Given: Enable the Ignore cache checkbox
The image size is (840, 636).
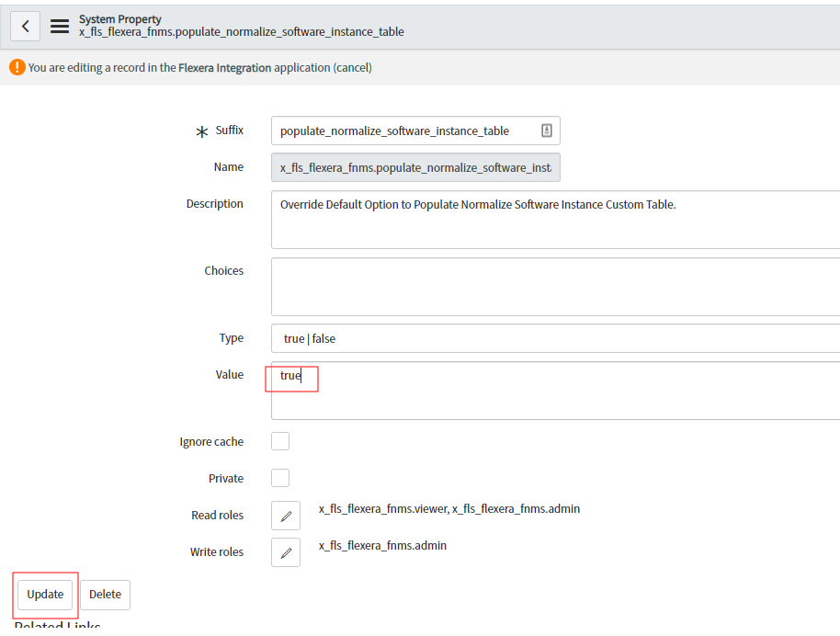Looking at the screenshot, I should [x=279, y=441].
